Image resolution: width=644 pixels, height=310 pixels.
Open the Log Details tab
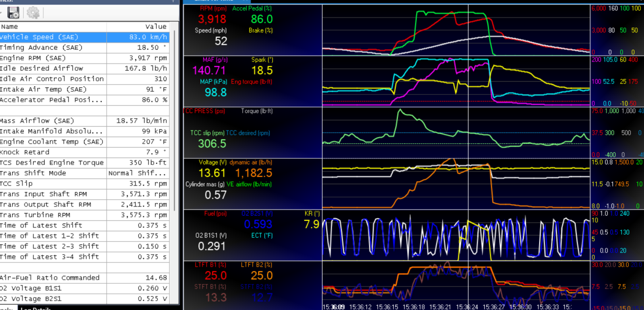(35, 308)
